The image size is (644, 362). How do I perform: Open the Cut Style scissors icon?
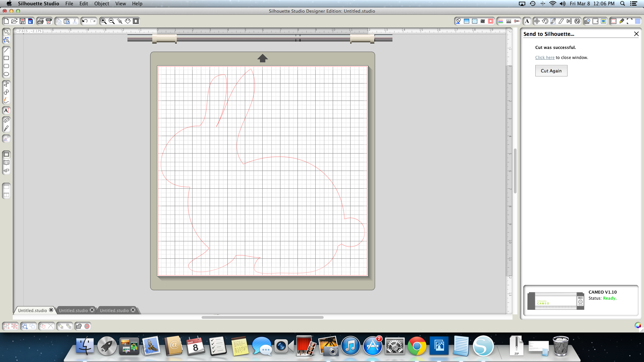[517, 21]
